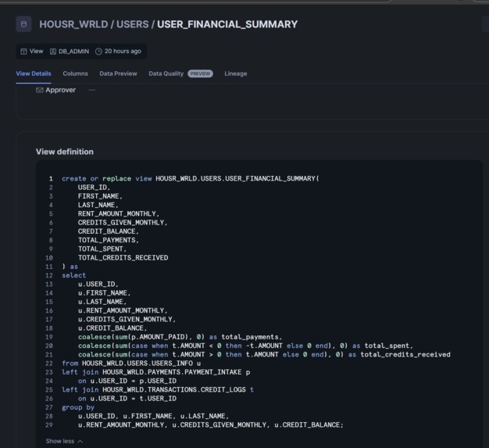Click TOTAL_PAYMENTS on line 8
This screenshot has height=448, width=489.
coord(107,240)
